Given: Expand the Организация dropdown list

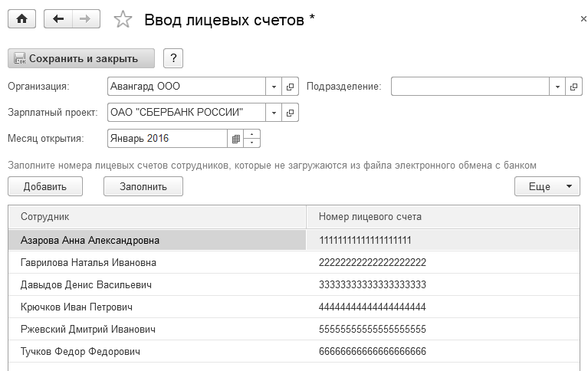Looking at the screenshot, I should [x=274, y=87].
